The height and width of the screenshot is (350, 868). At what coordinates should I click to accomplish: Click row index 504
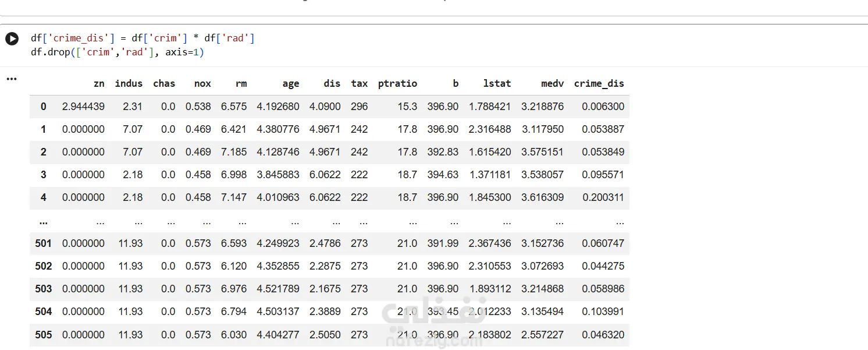pos(43,312)
